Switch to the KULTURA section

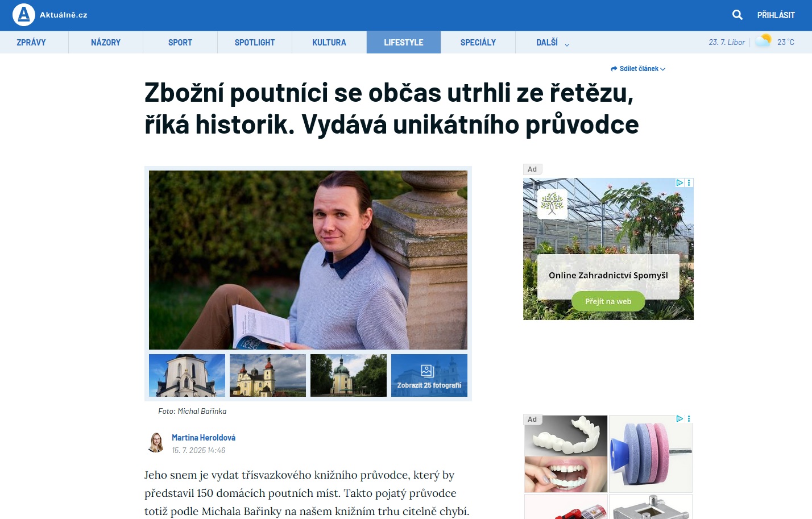(329, 43)
